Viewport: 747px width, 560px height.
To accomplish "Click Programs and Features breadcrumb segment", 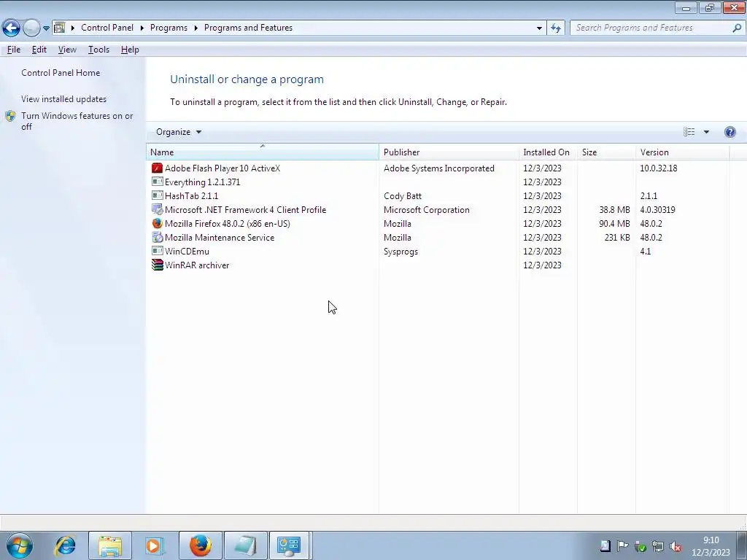I will (x=248, y=28).
